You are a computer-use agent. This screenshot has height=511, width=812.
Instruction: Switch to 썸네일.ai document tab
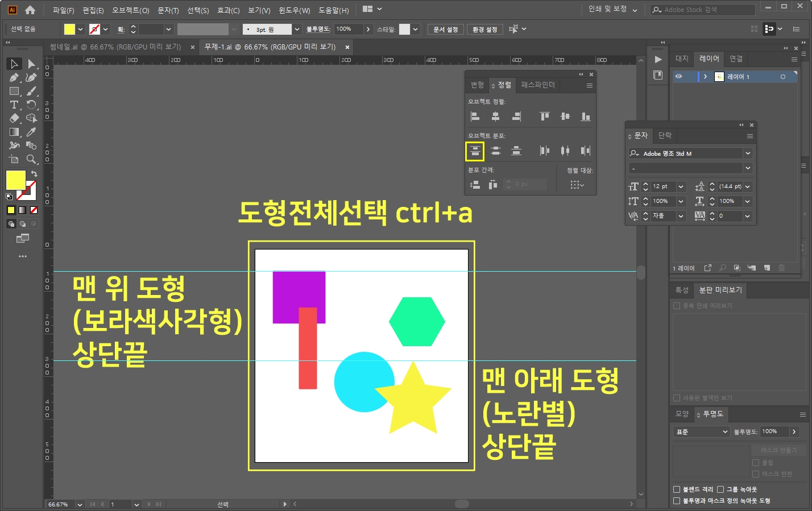coord(115,47)
